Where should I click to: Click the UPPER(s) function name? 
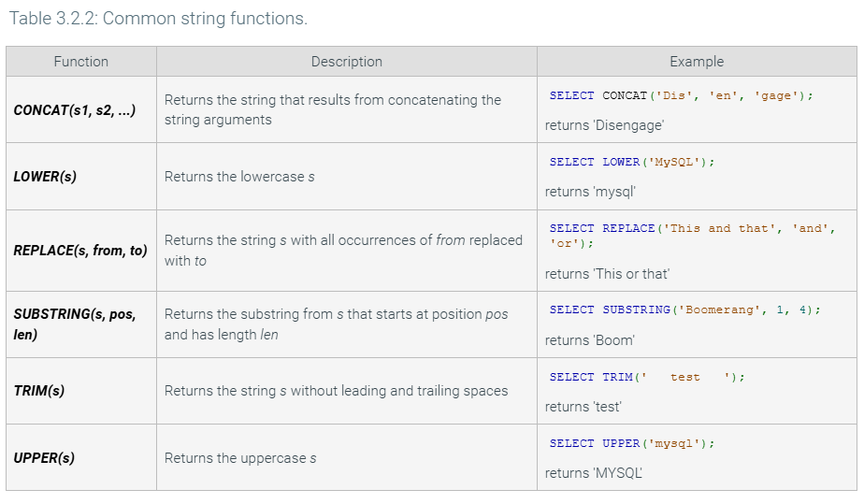coord(44,457)
